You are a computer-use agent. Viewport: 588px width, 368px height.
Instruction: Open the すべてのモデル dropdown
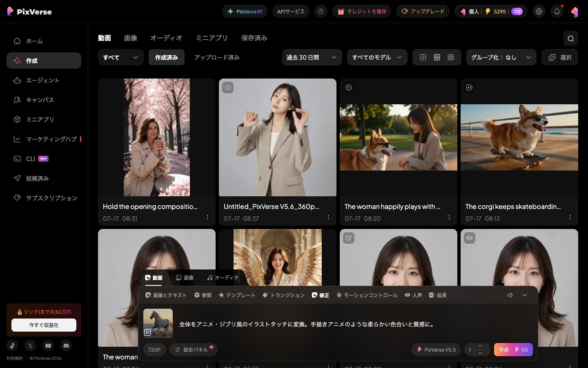(377, 57)
